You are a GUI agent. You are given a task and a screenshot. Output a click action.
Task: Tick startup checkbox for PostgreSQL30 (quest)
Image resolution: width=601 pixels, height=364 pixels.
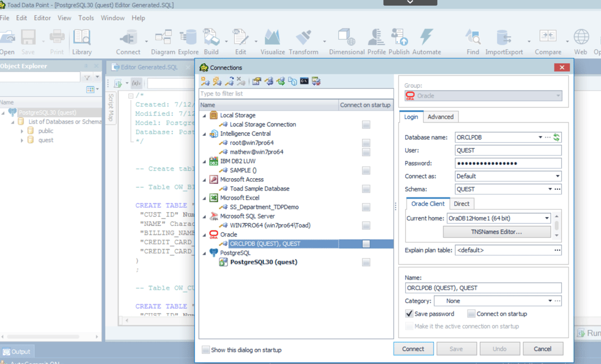pos(366,262)
